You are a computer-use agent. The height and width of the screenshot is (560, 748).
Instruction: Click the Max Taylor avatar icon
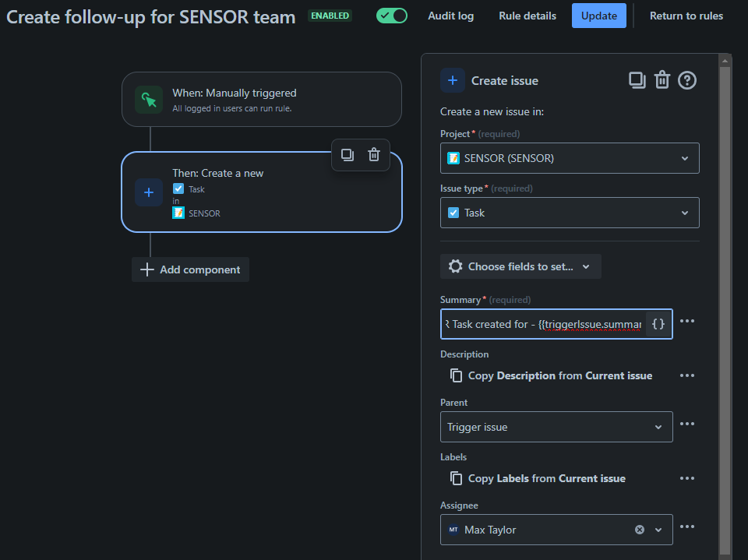453,530
